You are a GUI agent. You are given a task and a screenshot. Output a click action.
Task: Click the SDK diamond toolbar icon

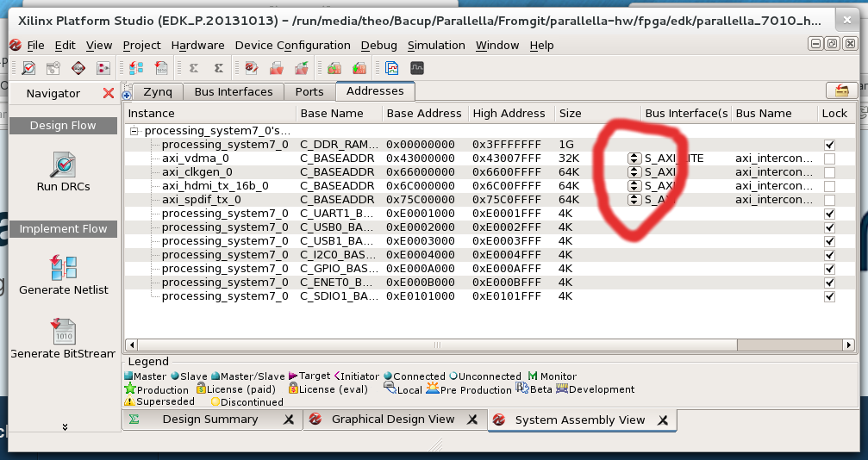(x=78, y=68)
